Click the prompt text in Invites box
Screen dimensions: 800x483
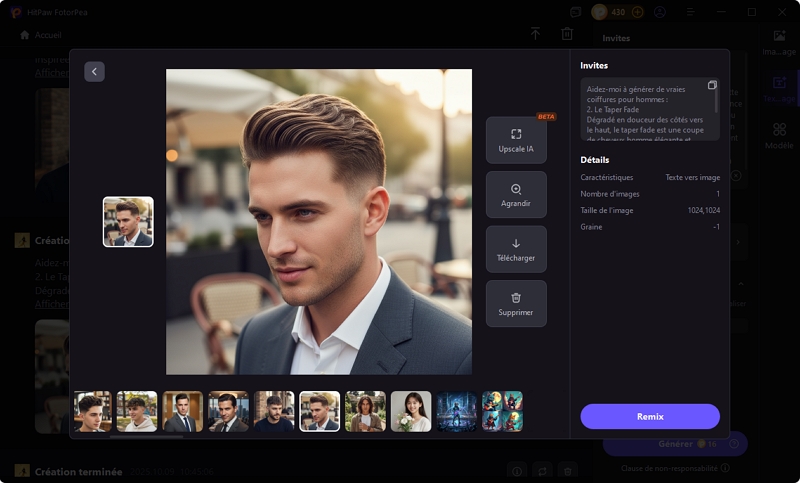coord(645,114)
